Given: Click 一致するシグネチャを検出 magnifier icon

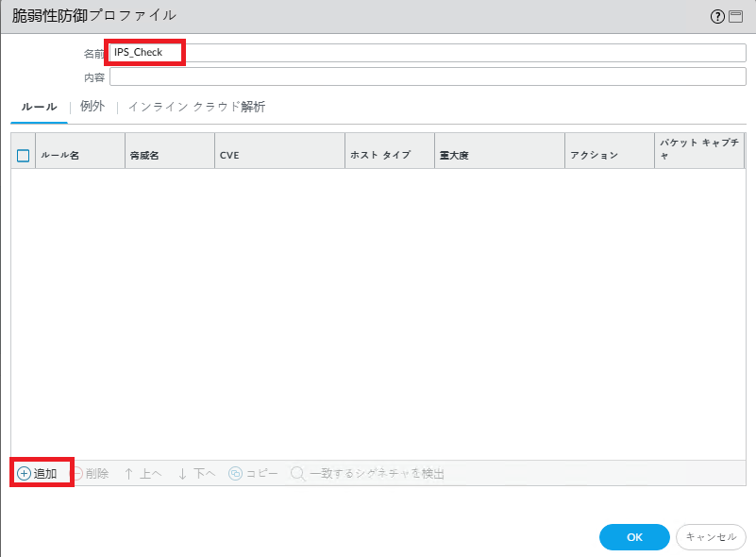Looking at the screenshot, I should [298, 473].
